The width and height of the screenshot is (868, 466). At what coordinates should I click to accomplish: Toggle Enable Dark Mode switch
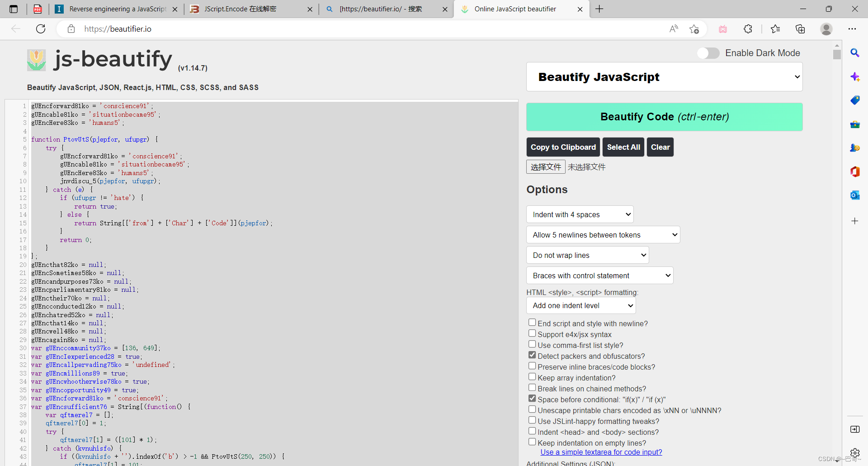pyautogui.click(x=708, y=53)
